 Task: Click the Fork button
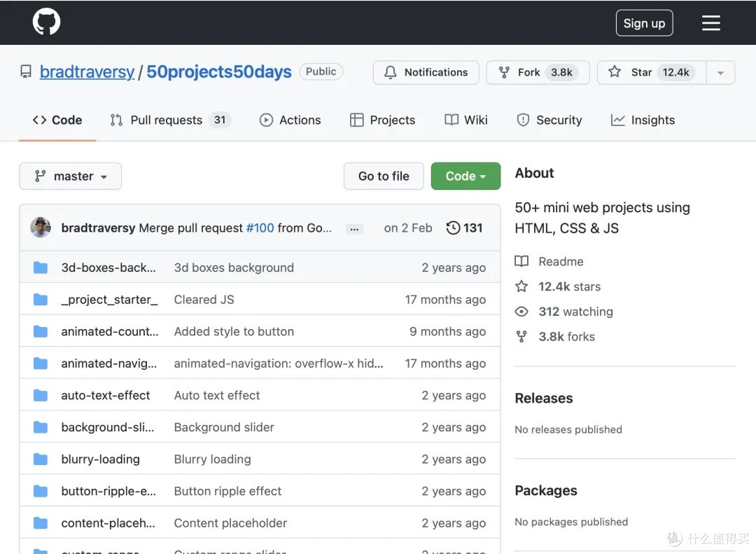click(x=538, y=72)
